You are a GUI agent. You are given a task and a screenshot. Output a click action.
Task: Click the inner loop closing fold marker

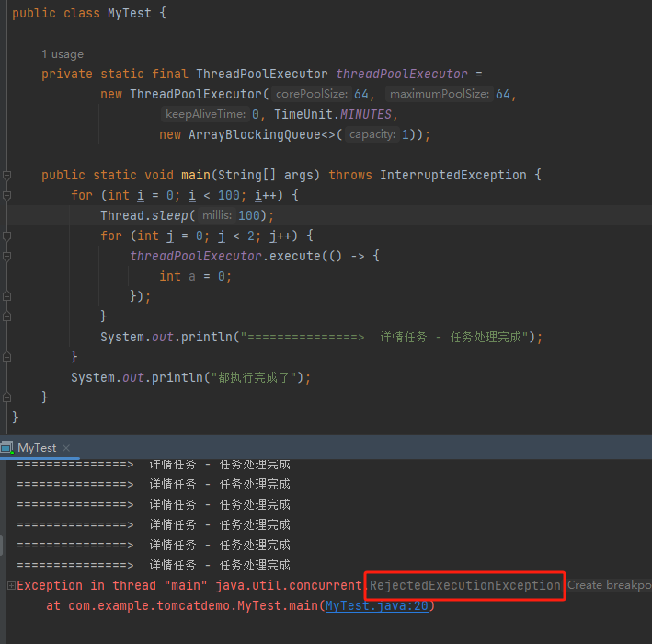point(6,316)
